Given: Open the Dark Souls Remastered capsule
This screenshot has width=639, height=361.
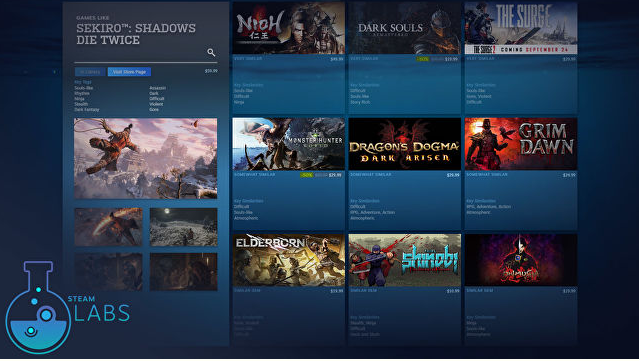Looking at the screenshot, I should 405,28.
